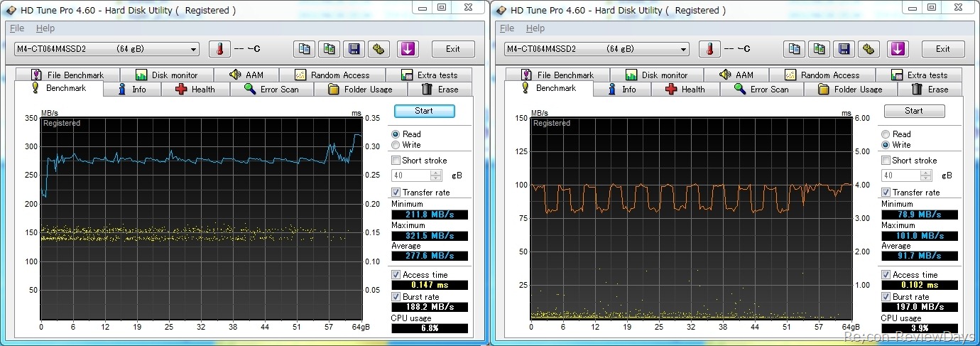The height and width of the screenshot is (346, 980).
Task: Open Error Scan tab in right window
Action: [x=761, y=90]
